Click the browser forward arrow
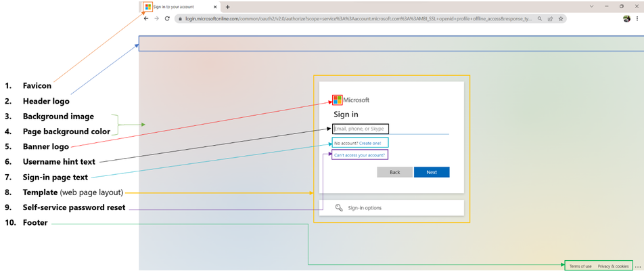Image resolution: width=644 pixels, height=271 pixels. pos(156,18)
